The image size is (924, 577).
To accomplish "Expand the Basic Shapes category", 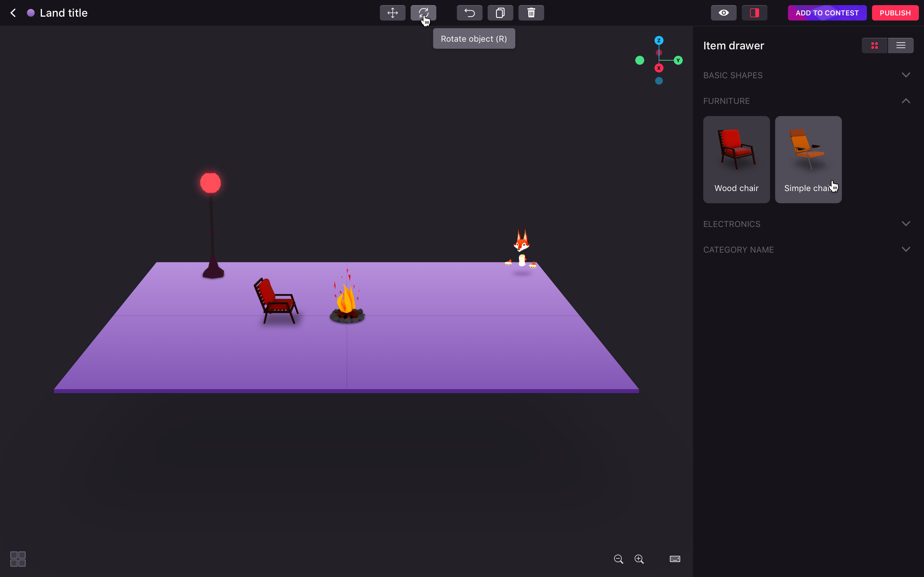I will pyautogui.click(x=906, y=75).
